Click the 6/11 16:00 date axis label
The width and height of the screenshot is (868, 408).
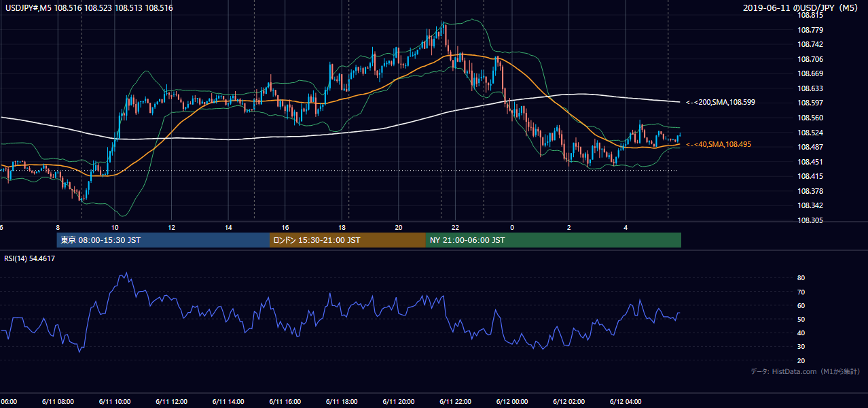285,401
